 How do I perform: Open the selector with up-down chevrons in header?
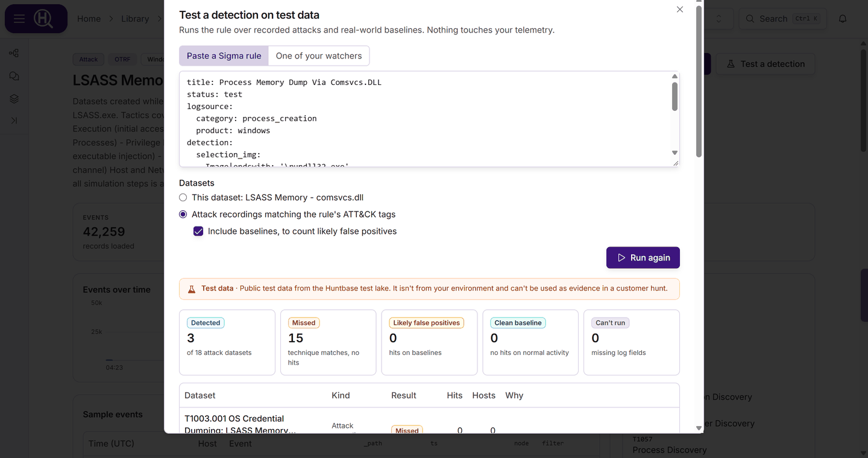(x=719, y=19)
